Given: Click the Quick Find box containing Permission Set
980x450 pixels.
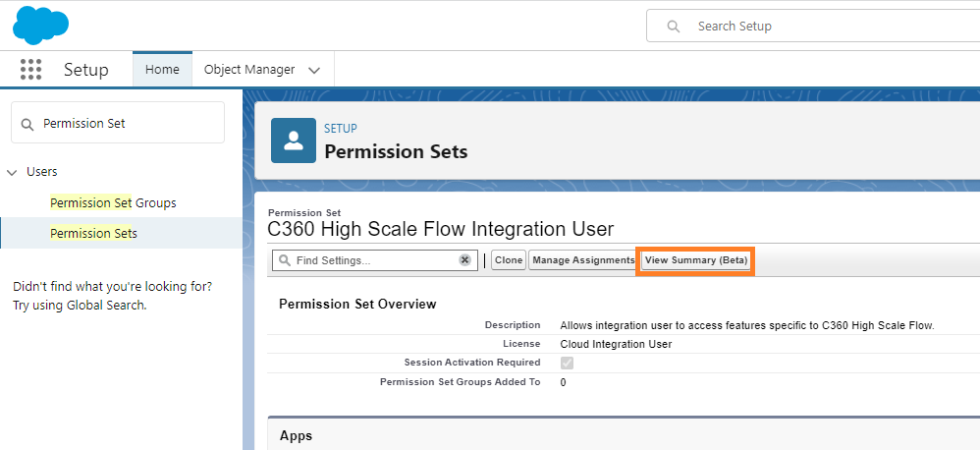Looking at the screenshot, I should coord(128,124).
